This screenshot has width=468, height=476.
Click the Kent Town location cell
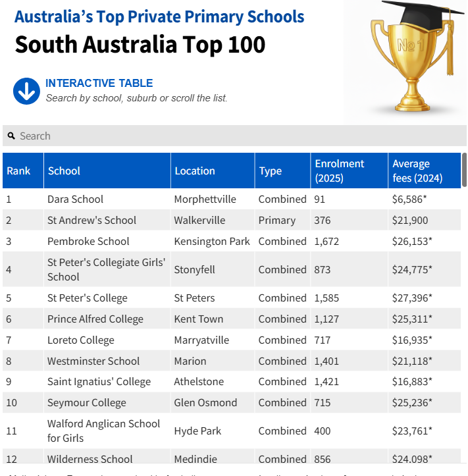click(x=213, y=319)
